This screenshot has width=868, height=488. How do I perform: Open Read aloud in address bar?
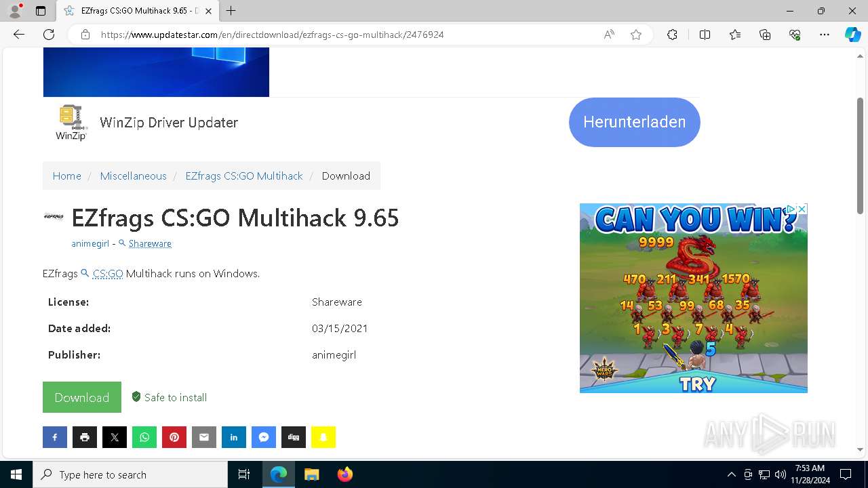pyautogui.click(x=609, y=35)
